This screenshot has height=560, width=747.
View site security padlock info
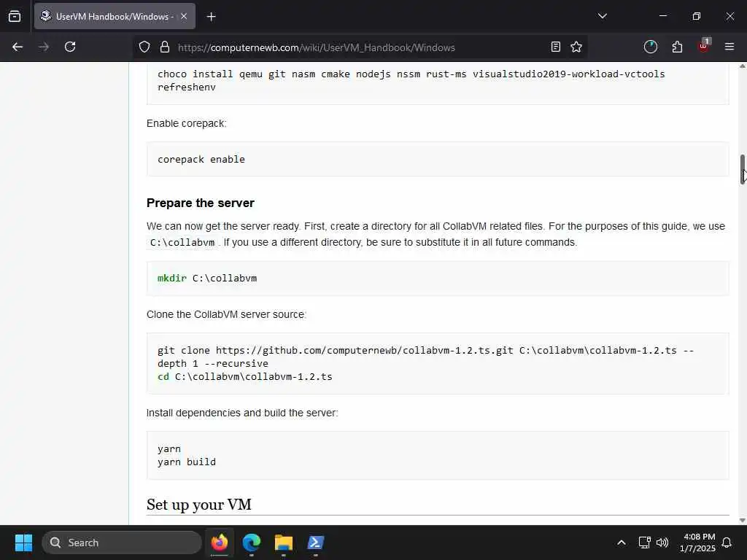coord(165,47)
